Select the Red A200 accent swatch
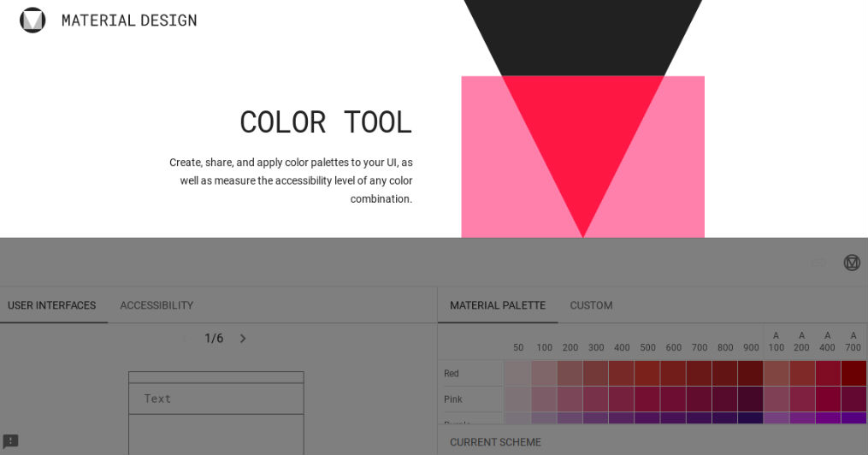 tap(802, 373)
